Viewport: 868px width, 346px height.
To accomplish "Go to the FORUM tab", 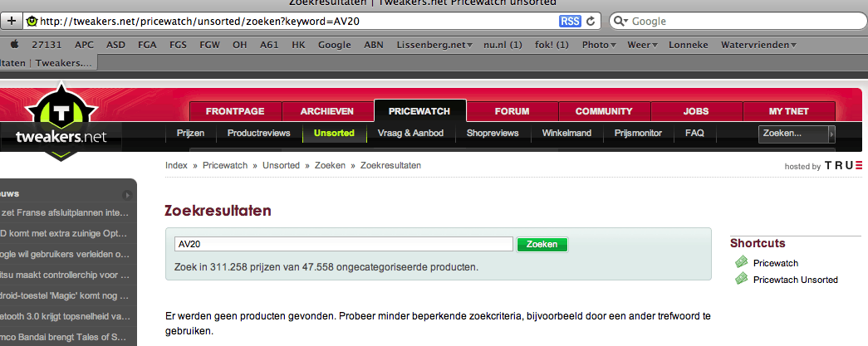I will tap(512, 111).
